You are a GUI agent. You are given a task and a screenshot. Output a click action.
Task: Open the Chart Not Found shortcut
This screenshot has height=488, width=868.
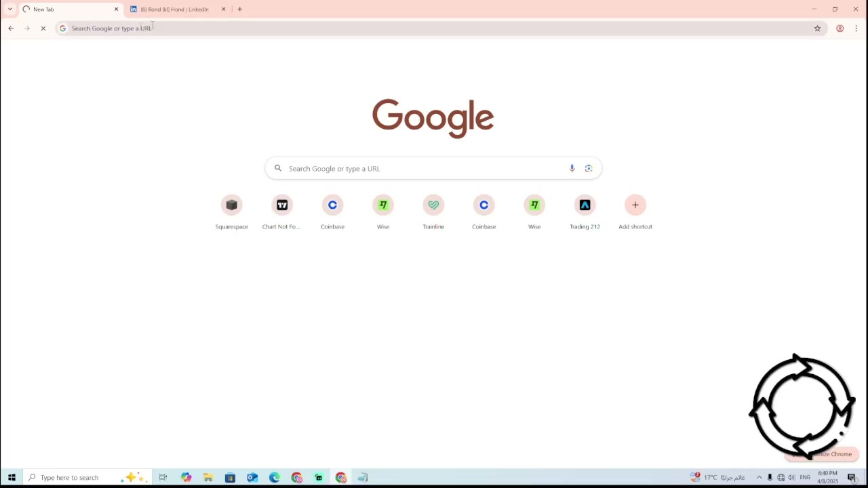pyautogui.click(x=281, y=212)
